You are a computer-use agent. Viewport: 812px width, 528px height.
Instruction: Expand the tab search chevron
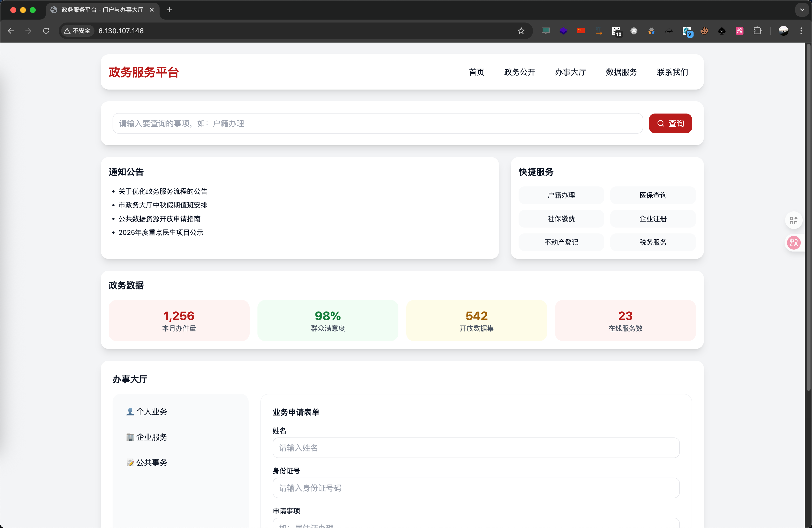[x=802, y=10]
